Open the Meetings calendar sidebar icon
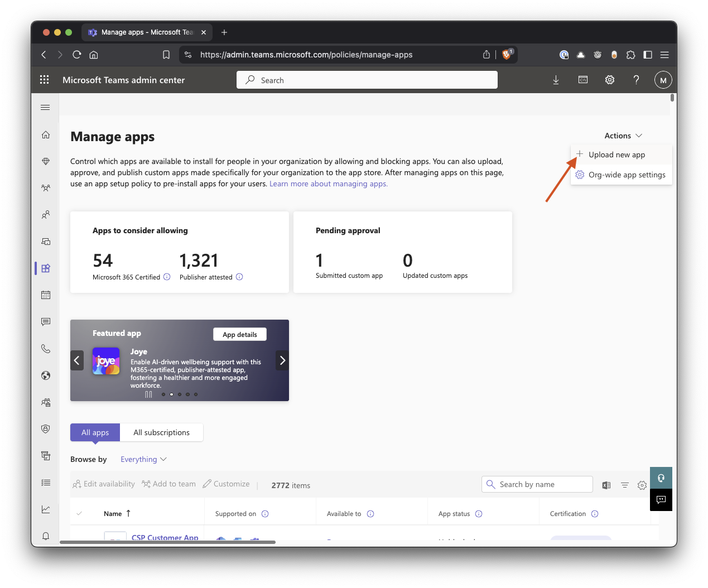The height and width of the screenshot is (588, 708). (46, 295)
